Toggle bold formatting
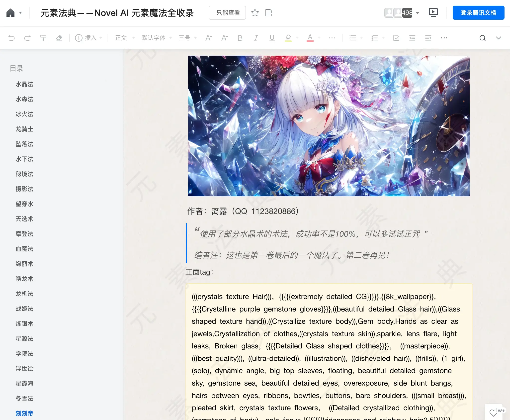This screenshot has height=420, width=510. tap(240, 38)
